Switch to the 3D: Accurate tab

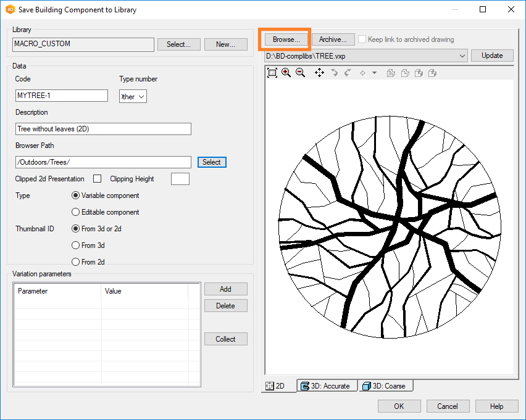coord(327,385)
